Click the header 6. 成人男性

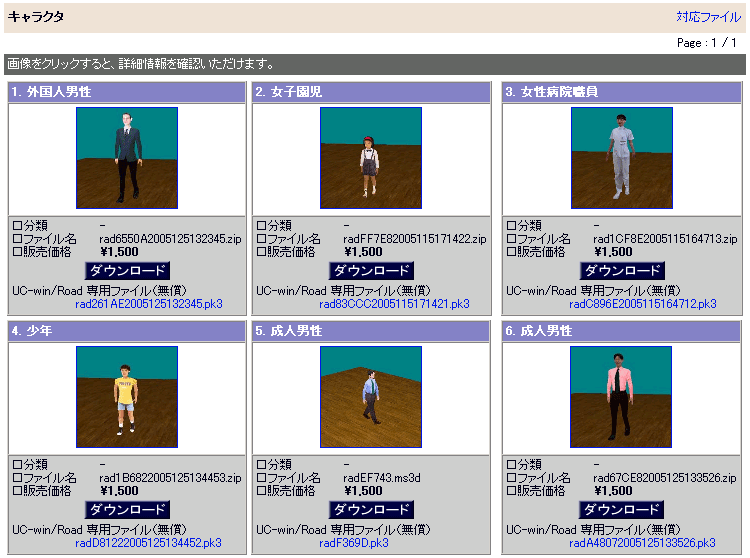(621, 331)
